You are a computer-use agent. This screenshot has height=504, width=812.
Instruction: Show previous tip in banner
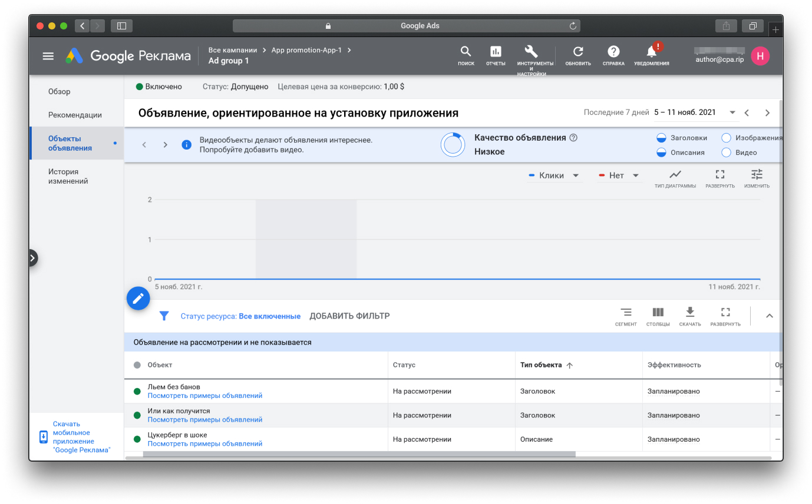(x=144, y=145)
